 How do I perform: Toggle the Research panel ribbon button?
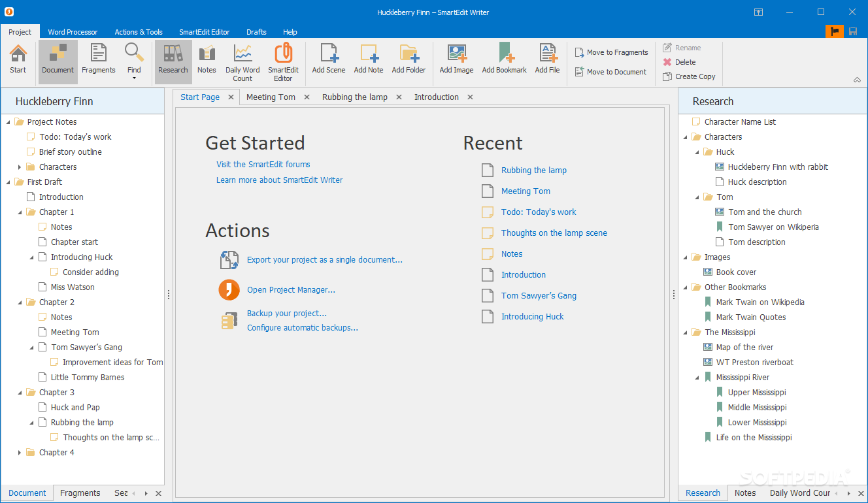coord(173,62)
